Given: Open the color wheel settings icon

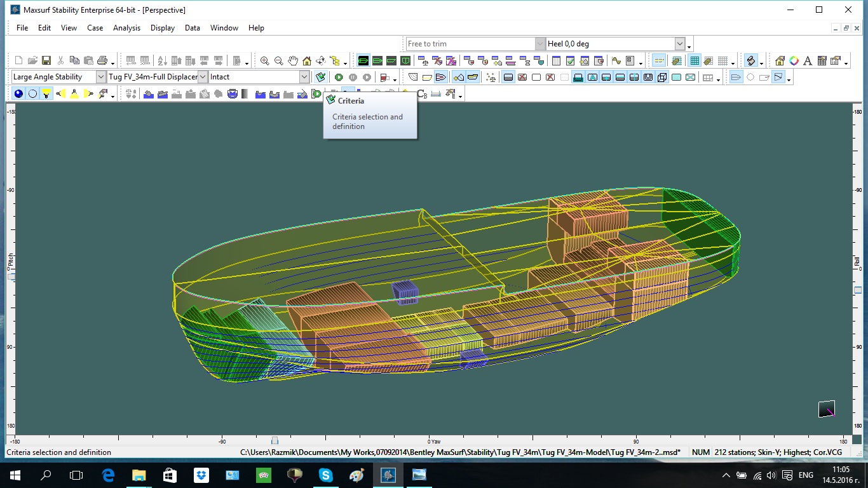Looking at the screenshot, I should [794, 61].
